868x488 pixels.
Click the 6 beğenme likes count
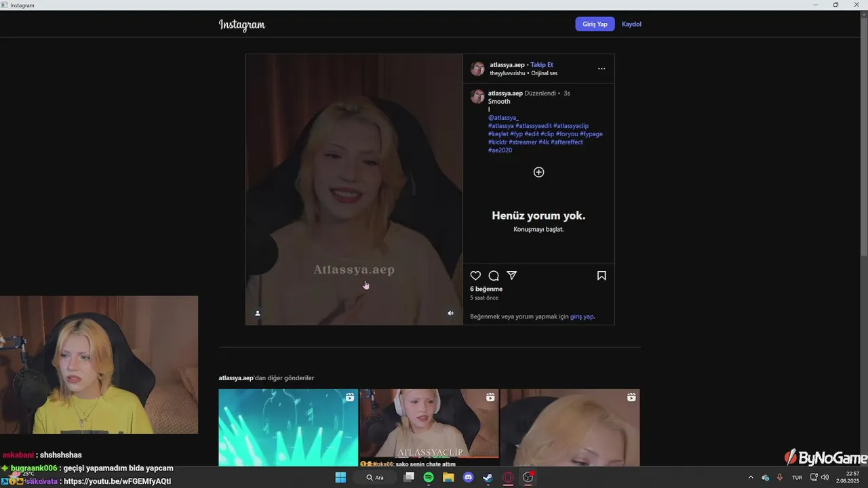486,289
